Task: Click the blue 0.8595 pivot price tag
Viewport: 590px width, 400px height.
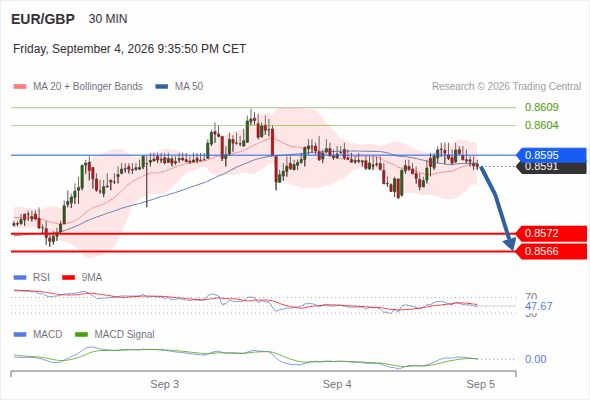Action: 551,155
